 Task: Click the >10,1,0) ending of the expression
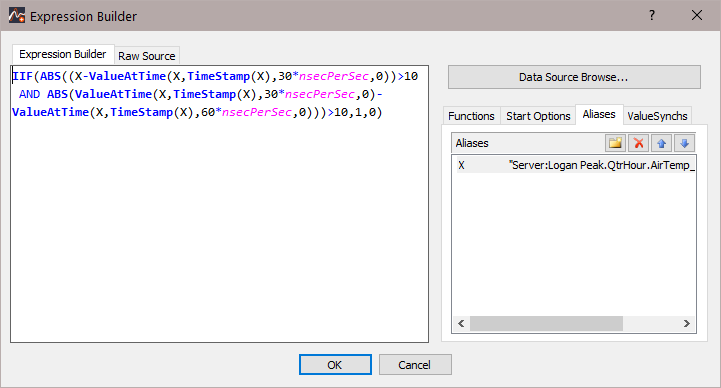(355, 112)
